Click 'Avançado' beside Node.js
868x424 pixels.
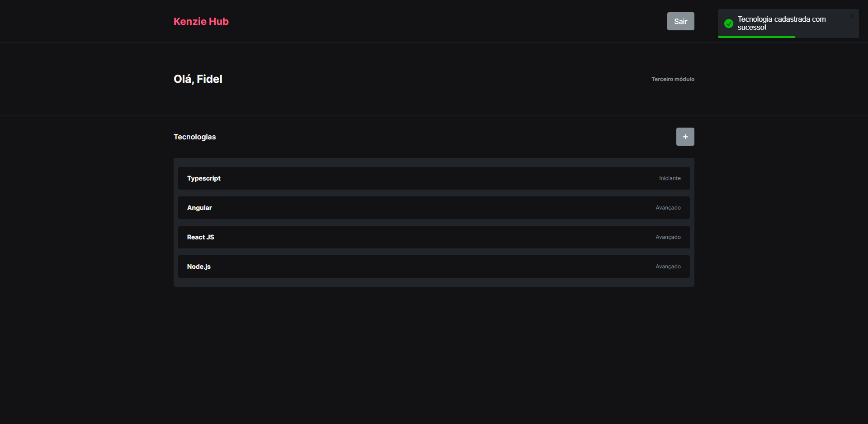point(668,266)
